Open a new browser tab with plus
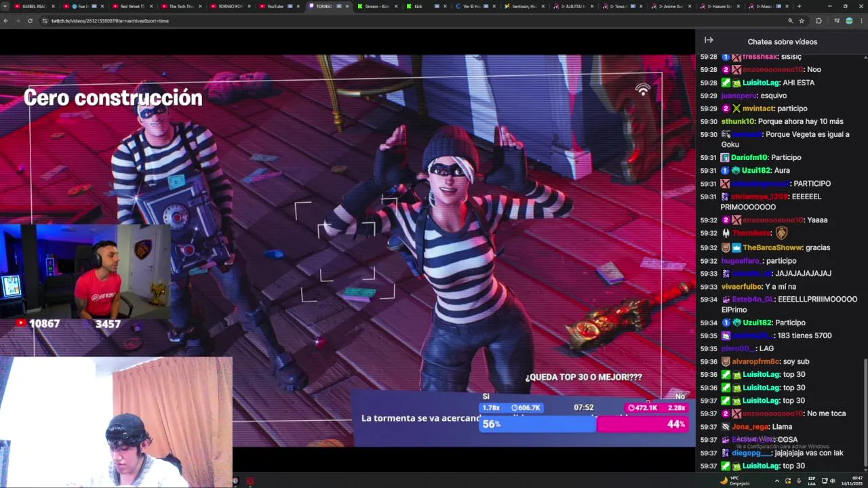Viewport: 868px width, 488px height. tap(799, 6)
